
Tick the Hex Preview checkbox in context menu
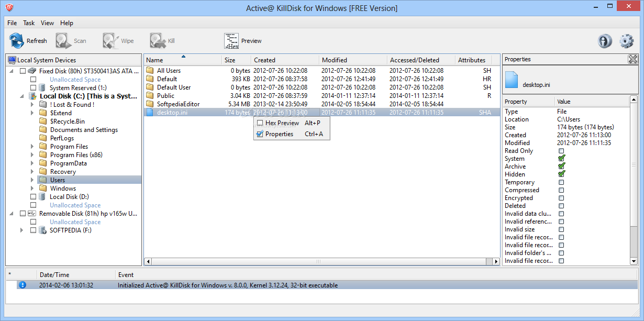pos(260,123)
